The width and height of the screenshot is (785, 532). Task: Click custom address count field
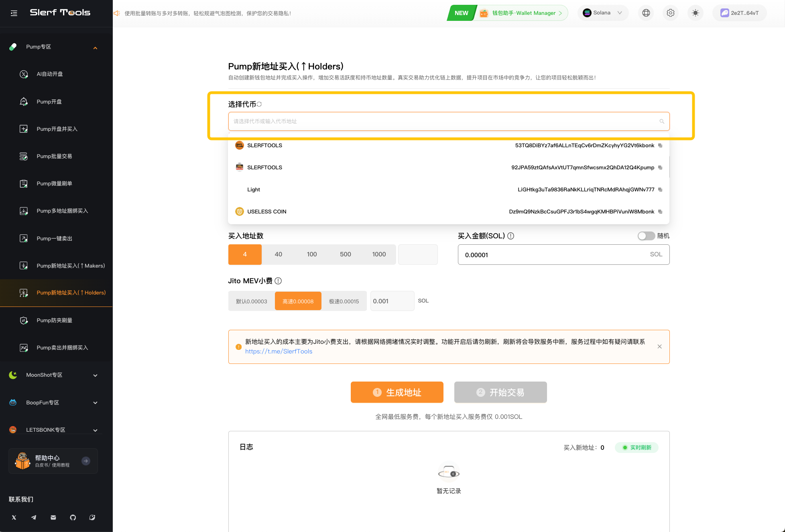[x=418, y=254]
